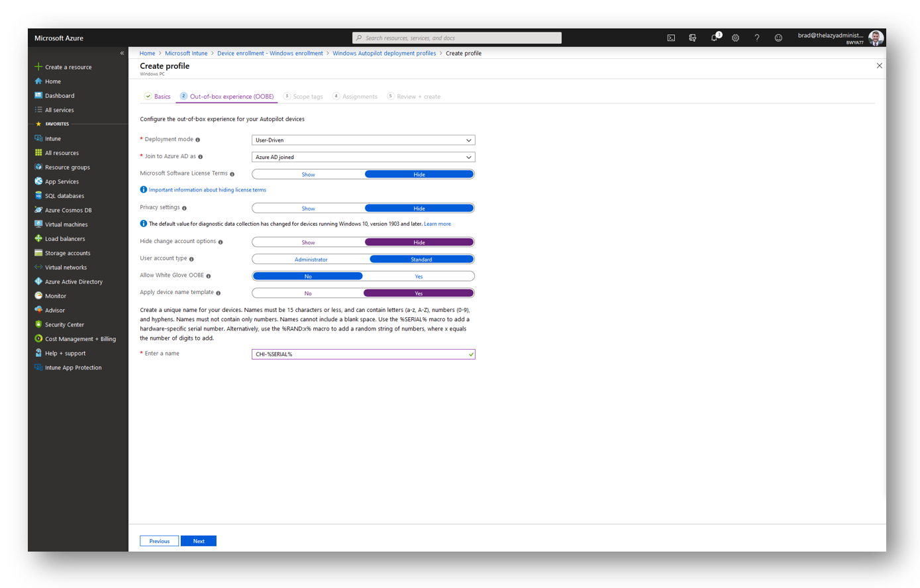Click the All services list icon
The height and width of the screenshot is (588, 920).
coord(38,110)
